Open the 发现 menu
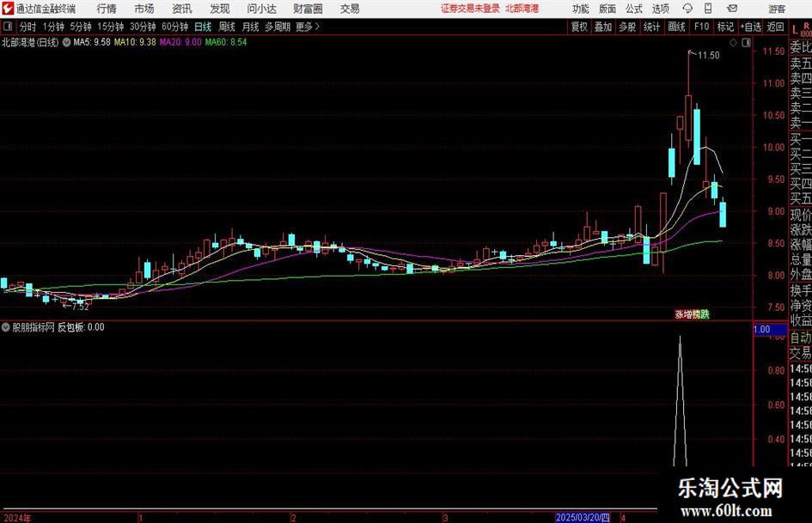812x523 pixels. (220, 9)
